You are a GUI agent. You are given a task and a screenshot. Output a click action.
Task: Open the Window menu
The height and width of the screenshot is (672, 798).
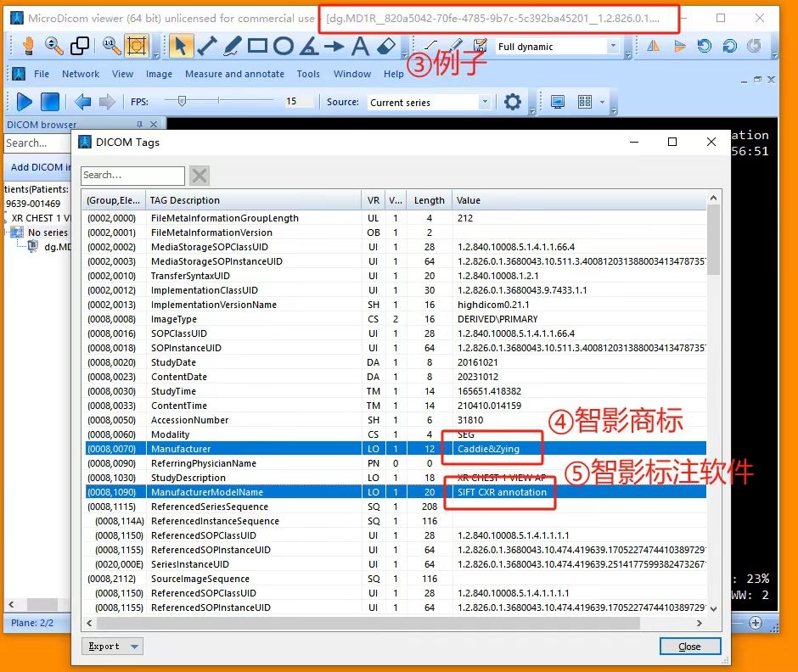(x=352, y=74)
